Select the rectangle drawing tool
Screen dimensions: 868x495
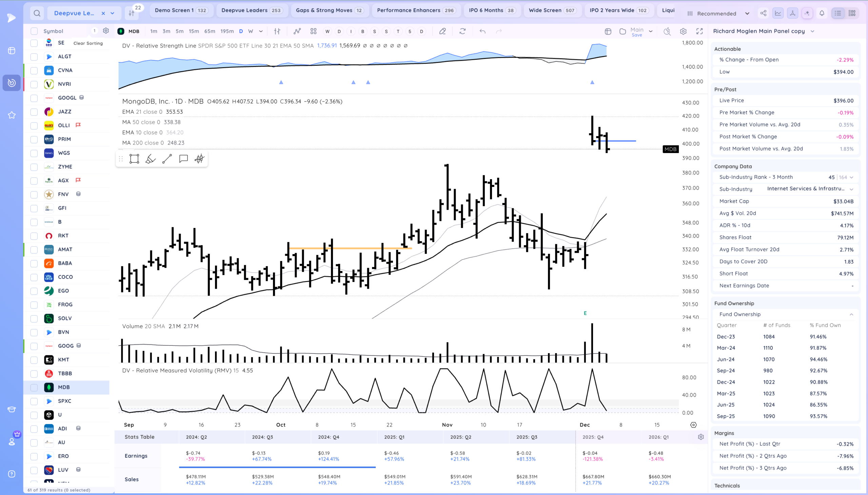pyautogui.click(x=134, y=159)
